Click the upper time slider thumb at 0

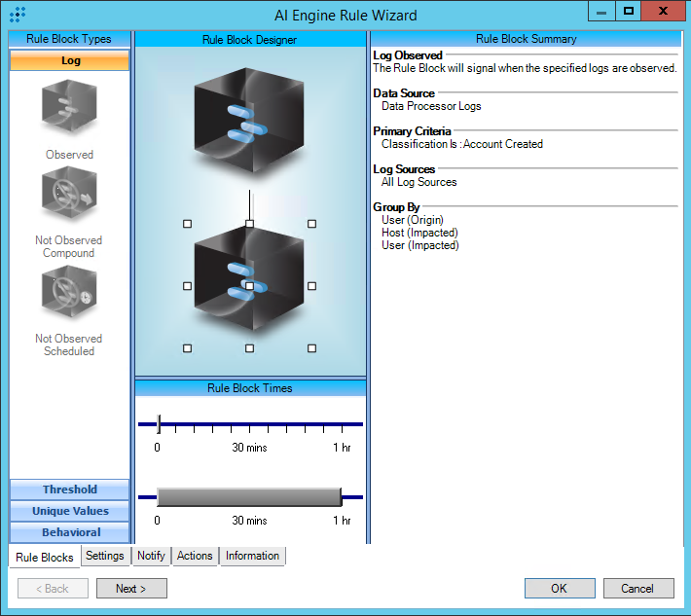[159, 424]
